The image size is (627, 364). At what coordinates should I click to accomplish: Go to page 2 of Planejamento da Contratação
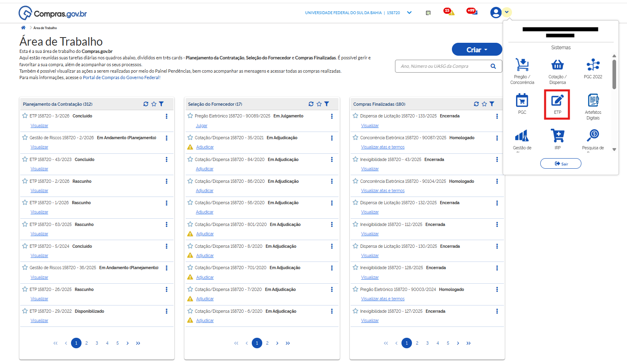pyautogui.click(x=86, y=343)
